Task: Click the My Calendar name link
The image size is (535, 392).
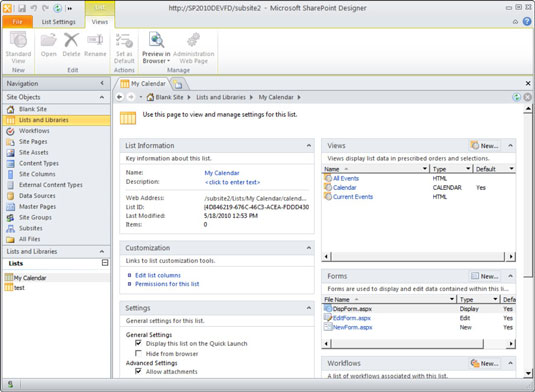Action: pos(222,173)
